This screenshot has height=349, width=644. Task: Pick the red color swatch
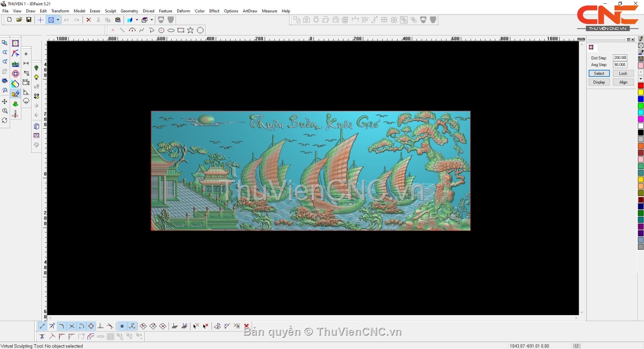point(641,86)
